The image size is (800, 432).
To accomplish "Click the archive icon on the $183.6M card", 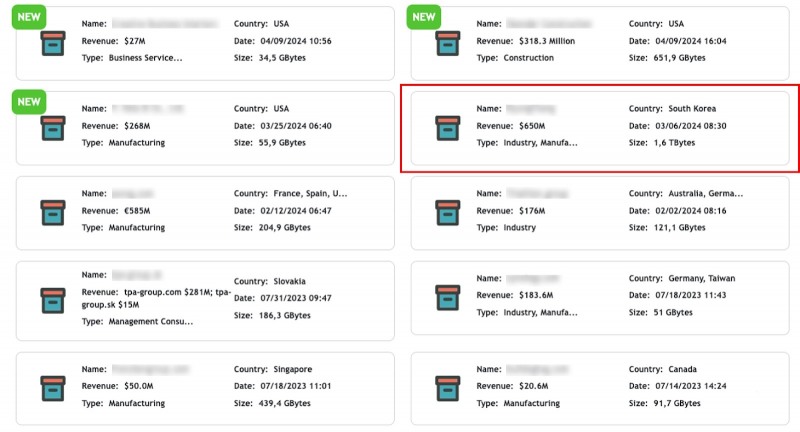I will pos(447,297).
